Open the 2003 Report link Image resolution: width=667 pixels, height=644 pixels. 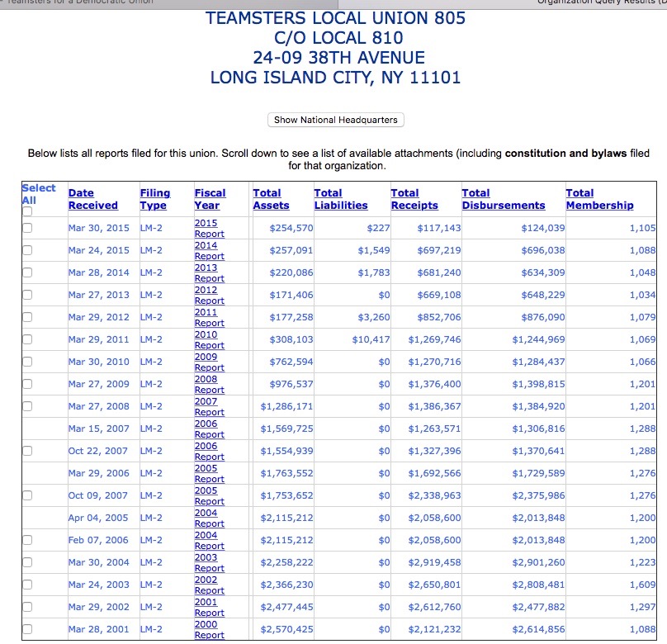(210, 563)
